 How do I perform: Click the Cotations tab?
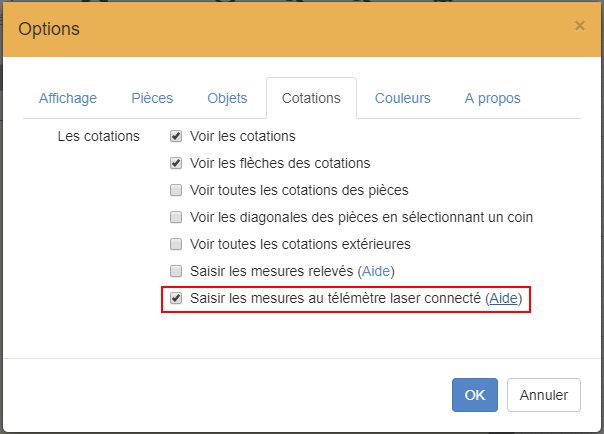(x=311, y=98)
